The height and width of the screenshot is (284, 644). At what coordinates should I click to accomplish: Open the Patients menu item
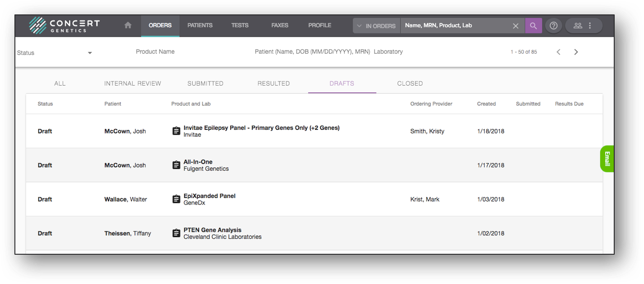(x=200, y=25)
